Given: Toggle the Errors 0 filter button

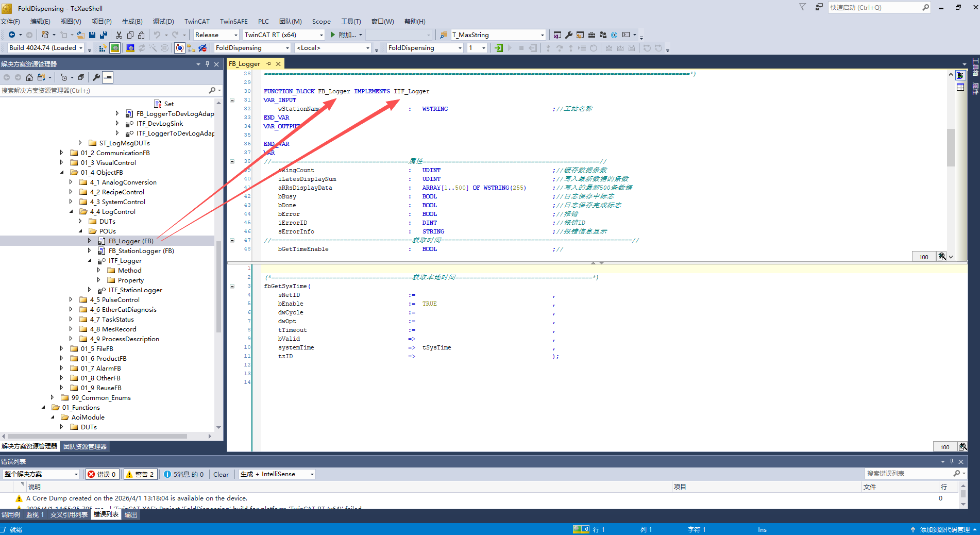Looking at the screenshot, I should tap(102, 474).
